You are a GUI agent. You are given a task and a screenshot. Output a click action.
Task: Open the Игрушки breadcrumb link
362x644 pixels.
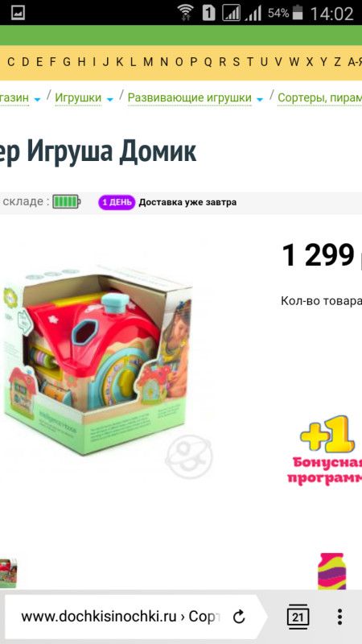(x=78, y=97)
